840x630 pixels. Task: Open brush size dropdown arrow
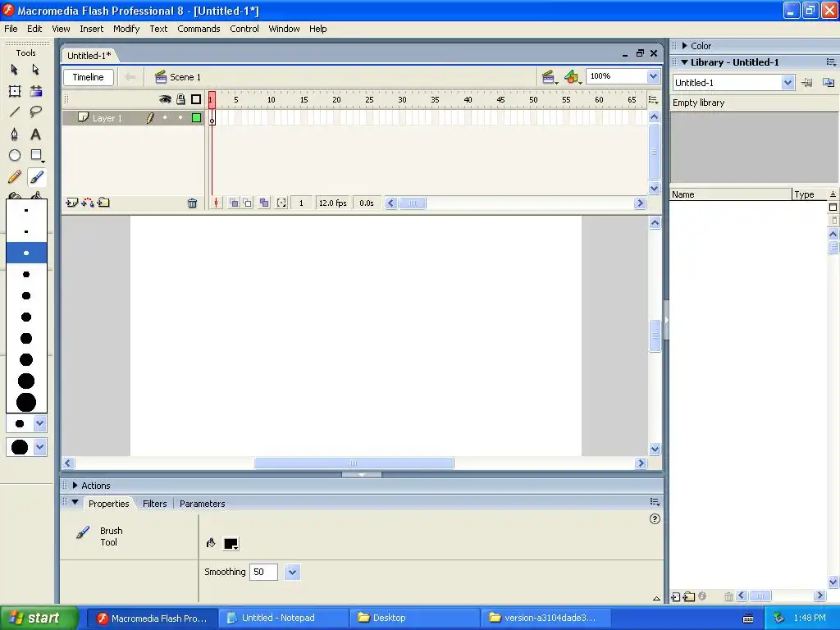(39, 424)
